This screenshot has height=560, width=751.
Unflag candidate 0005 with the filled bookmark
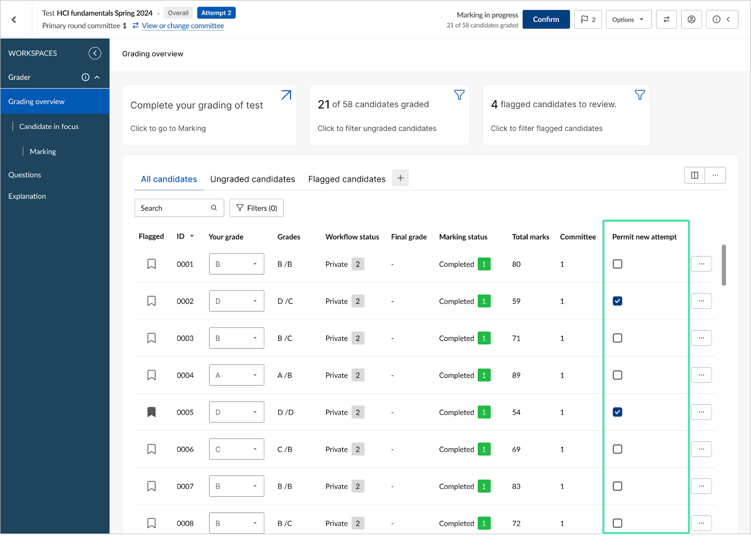tap(152, 412)
